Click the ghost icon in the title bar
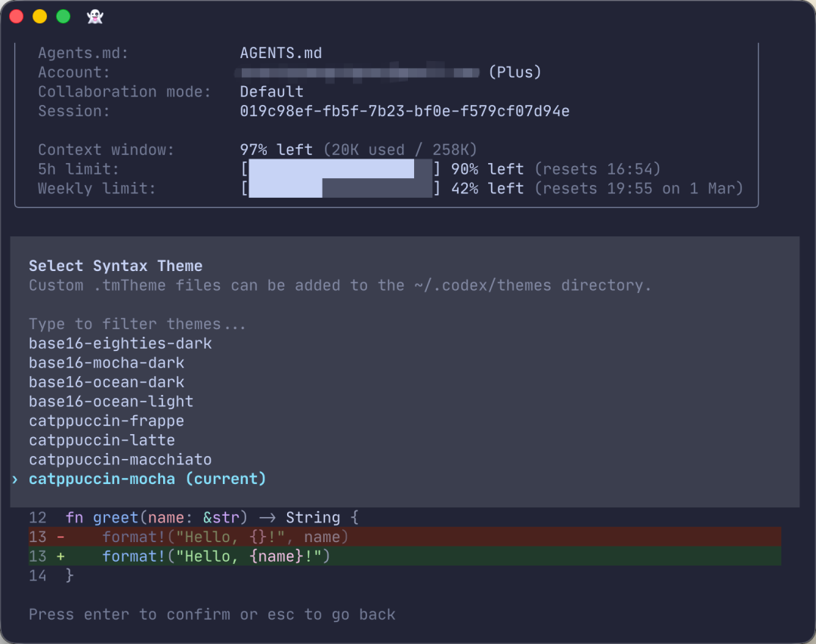 pos(94,16)
